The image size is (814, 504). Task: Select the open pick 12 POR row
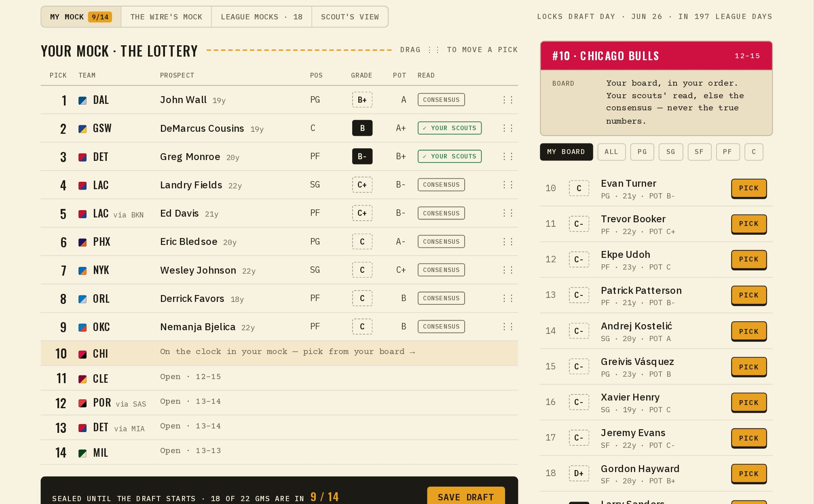[x=279, y=403]
